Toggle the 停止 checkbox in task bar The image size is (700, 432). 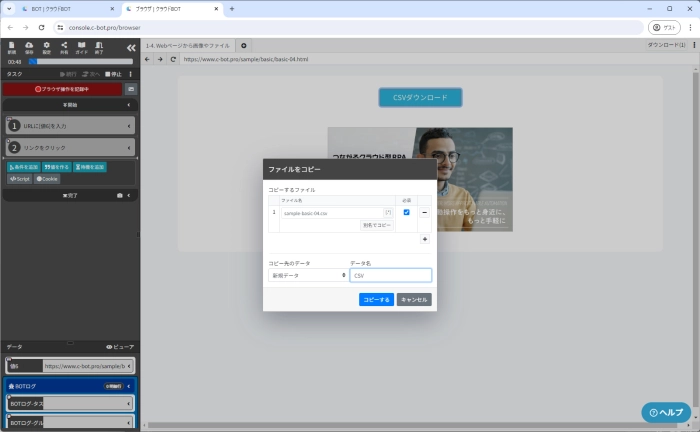click(x=110, y=74)
